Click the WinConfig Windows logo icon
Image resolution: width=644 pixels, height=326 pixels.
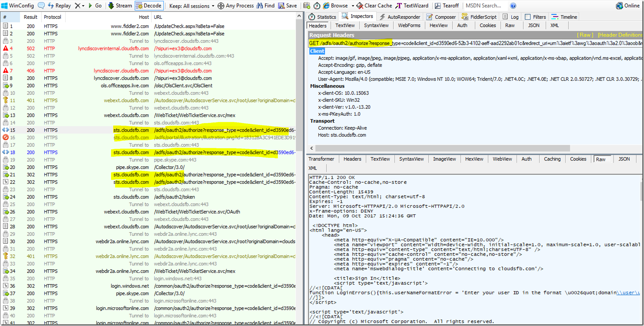pyautogui.click(x=4, y=6)
